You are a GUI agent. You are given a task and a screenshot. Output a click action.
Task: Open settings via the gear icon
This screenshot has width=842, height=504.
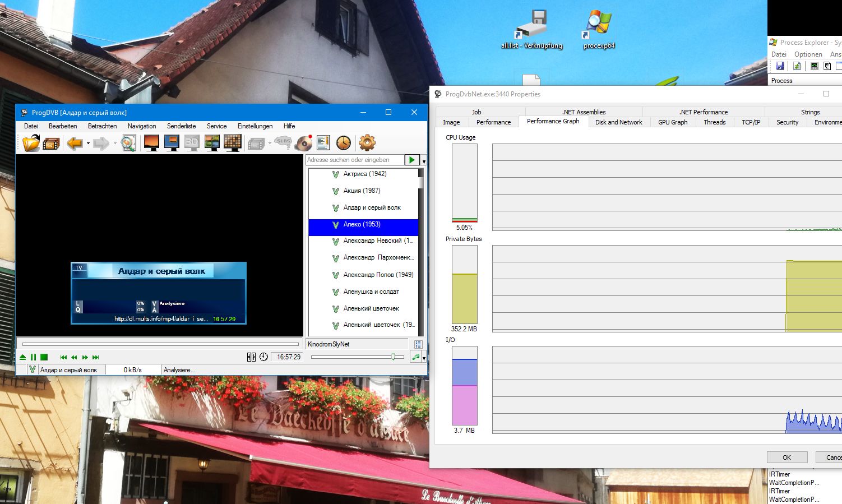[367, 143]
